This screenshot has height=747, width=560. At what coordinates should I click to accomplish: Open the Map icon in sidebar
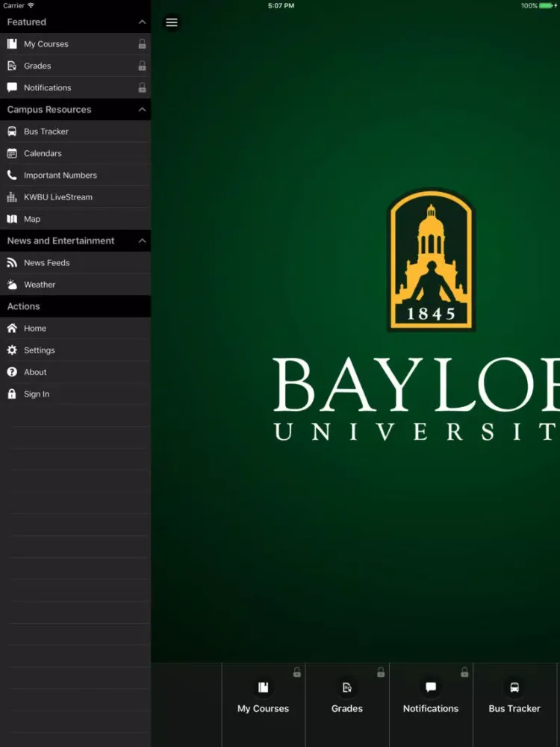click(x=12, y=219)
